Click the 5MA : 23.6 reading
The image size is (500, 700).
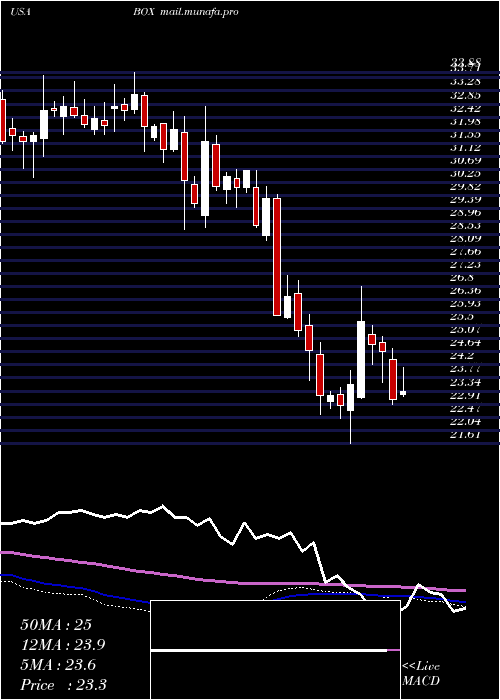coord(58,665)
